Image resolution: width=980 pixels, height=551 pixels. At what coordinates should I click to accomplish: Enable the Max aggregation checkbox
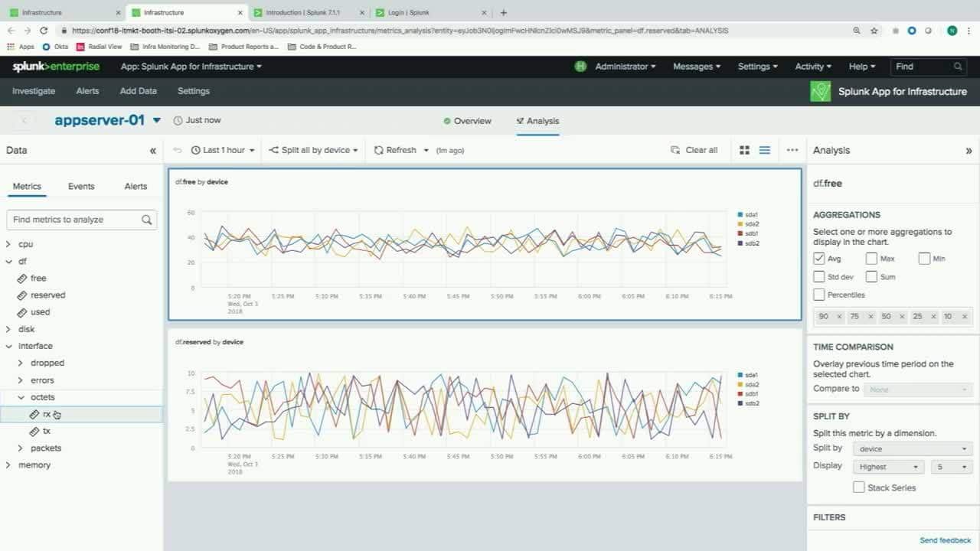(871, 259)
